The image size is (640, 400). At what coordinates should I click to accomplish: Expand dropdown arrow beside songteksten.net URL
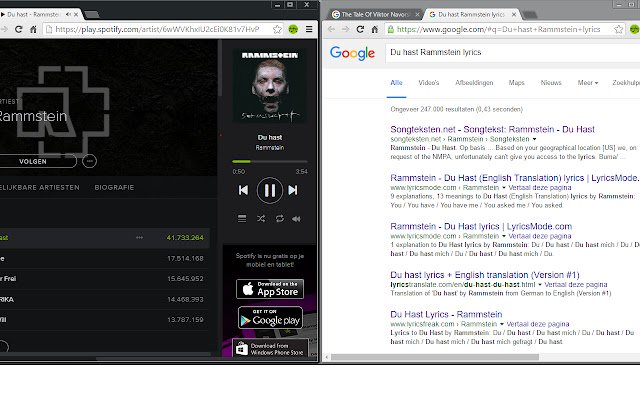(534, 139)
